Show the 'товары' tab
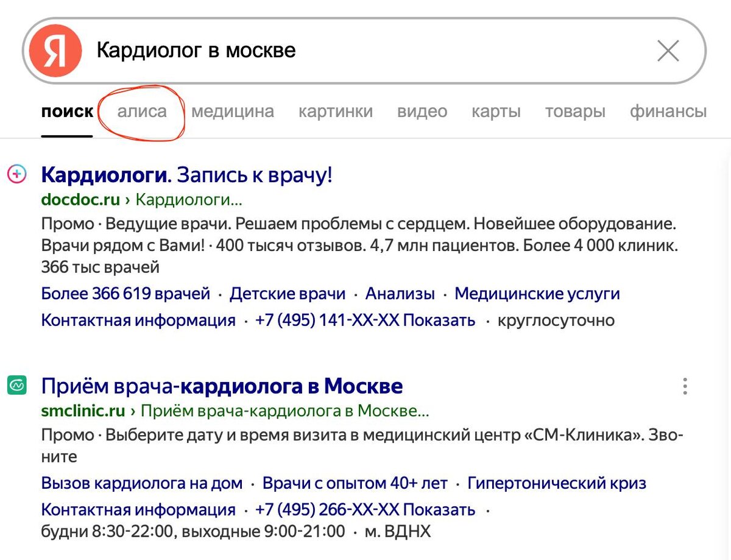Viewport: 731px width, 560px height. pyautogui.click(x=575, y=112)
